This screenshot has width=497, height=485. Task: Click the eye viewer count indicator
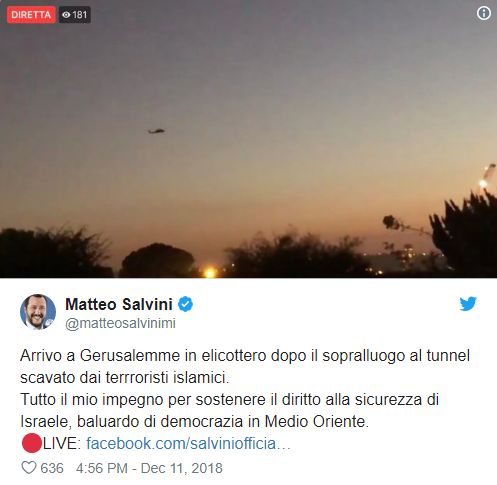pos(66,15)
